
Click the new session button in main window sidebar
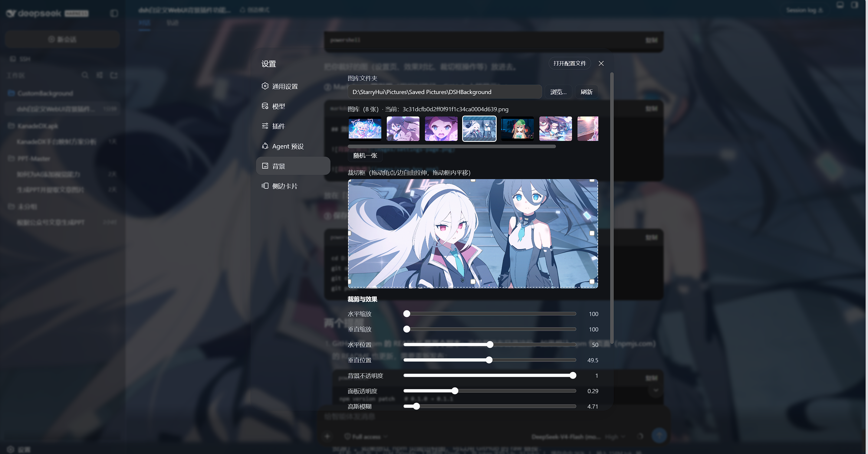62,39
